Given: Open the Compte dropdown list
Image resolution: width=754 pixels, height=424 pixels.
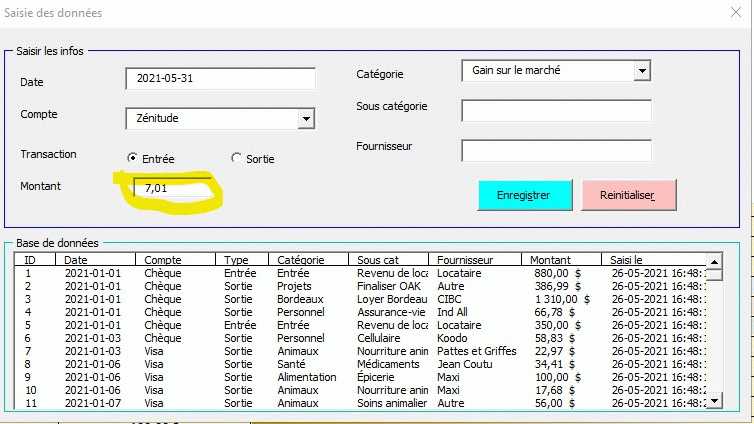Looking at the screenshot, I should [306, 119].
